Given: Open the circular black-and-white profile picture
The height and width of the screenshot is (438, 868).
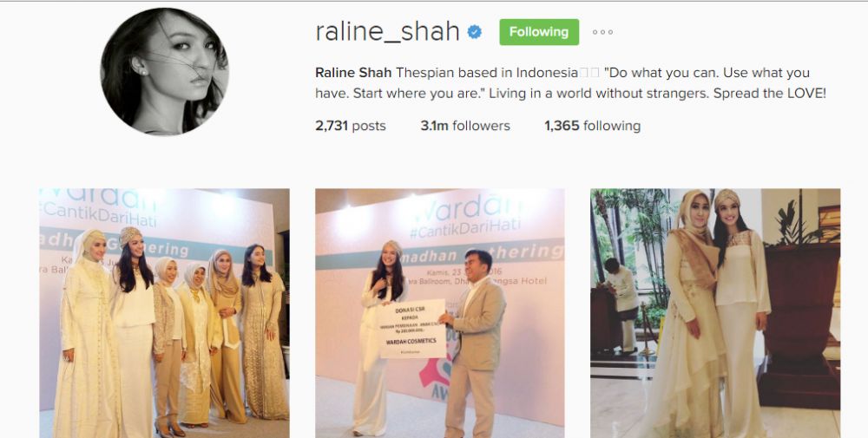Looking at the screenshot, I should tap(164, 71).
